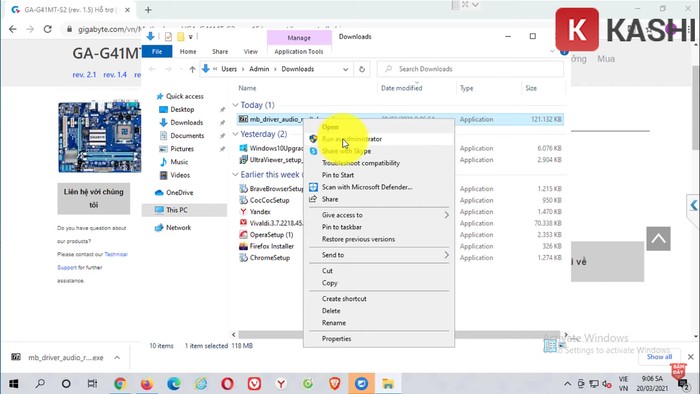Screen dimensions: 700x394
Task: Click Liên hệ với chúng tôi button
Action: [93, 198]
